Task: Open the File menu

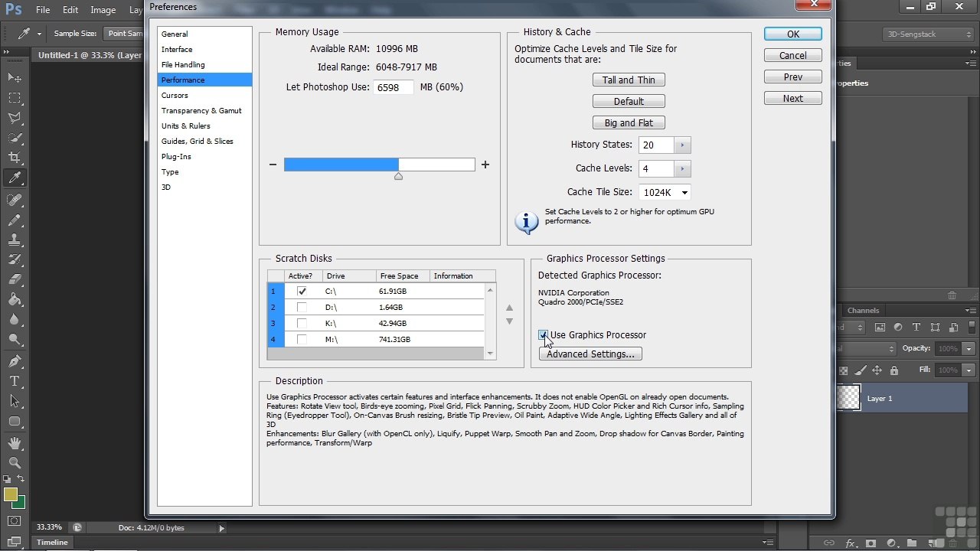Action: click(x=43, y=10)
